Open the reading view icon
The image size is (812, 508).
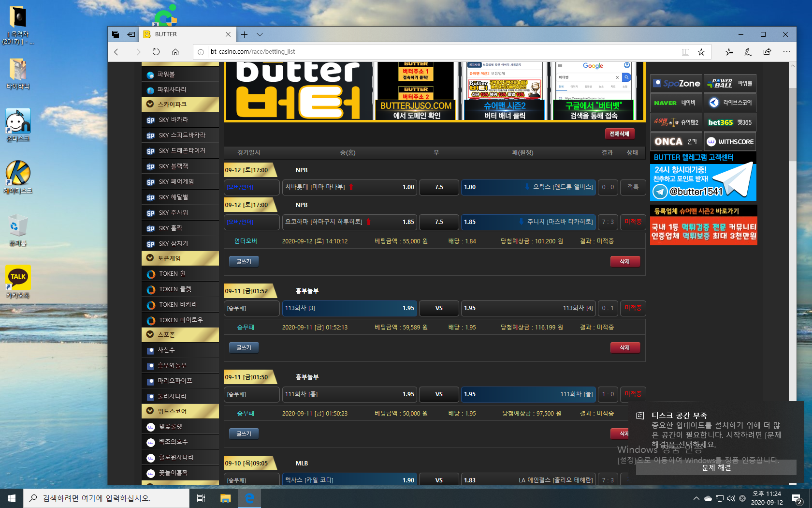click(685, 52)
